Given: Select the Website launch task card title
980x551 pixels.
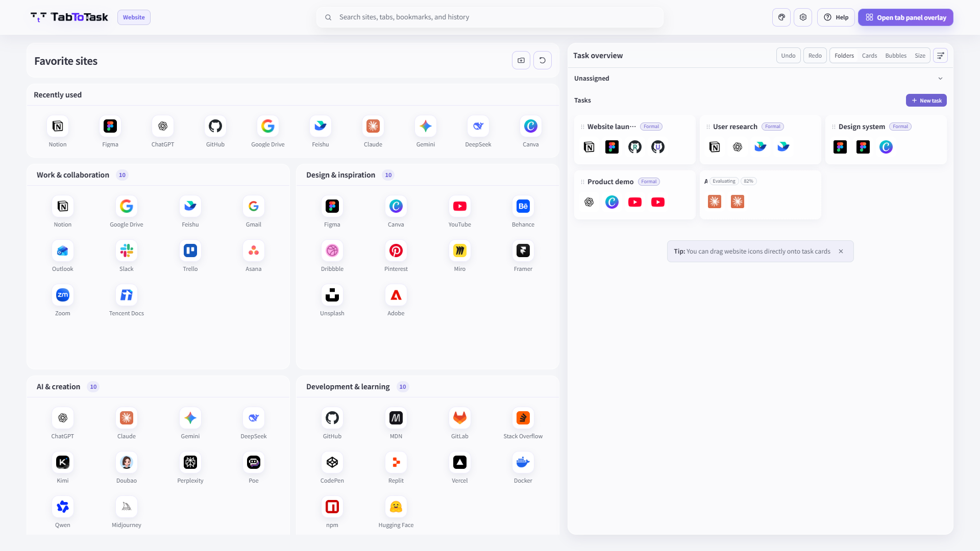Looking at the screenshot, I should (x=611, y=127).
